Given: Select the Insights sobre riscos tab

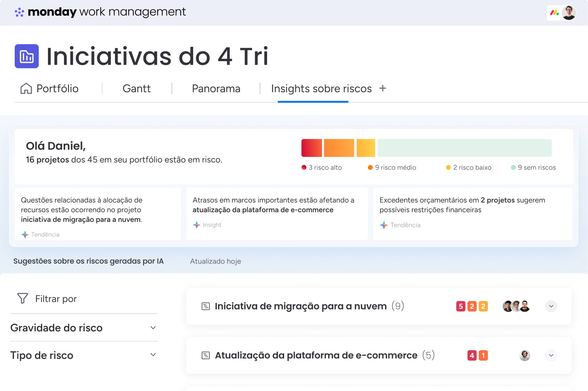Looking at the screenshot, I should [321, 89].
